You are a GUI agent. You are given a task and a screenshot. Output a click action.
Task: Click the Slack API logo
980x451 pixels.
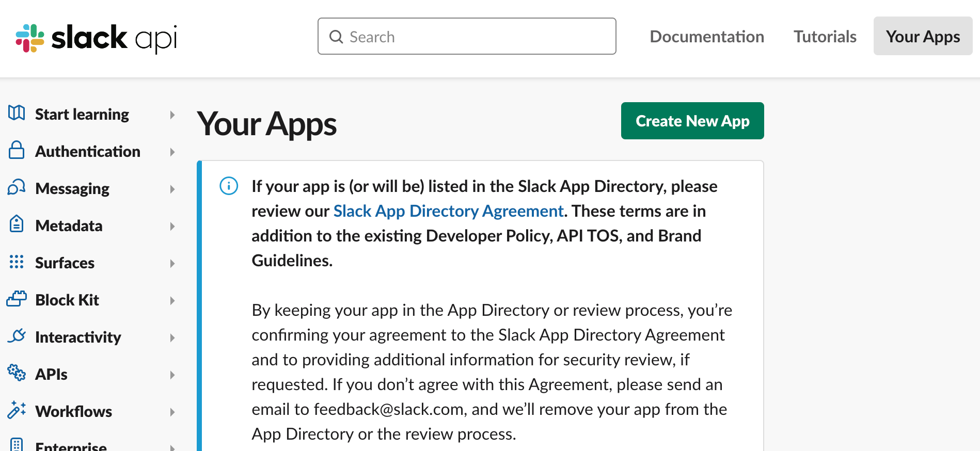click(97, 38)
